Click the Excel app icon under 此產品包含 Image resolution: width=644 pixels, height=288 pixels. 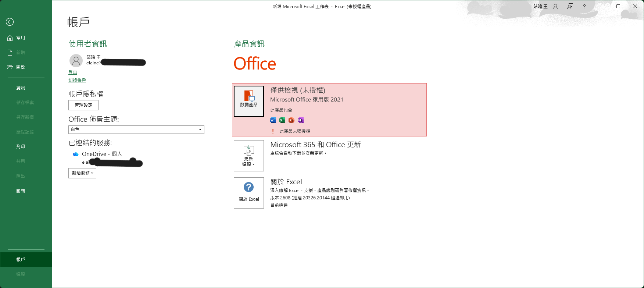(282, 120)
